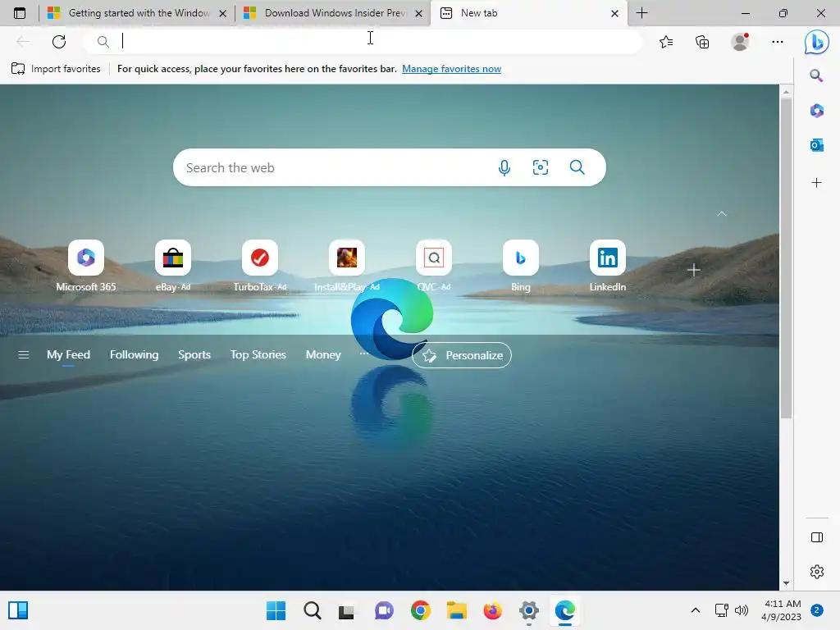Start visual search with camera icon
This screenshot has height=630, width=840.
(540, 167)
